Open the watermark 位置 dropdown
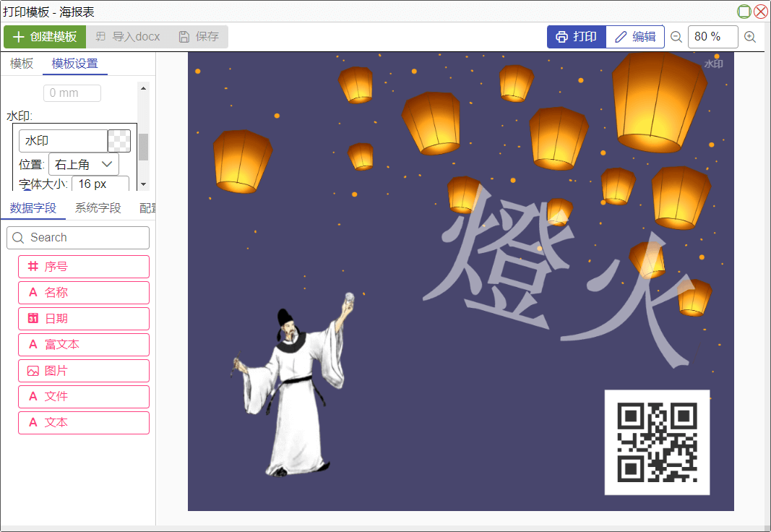 coord(84,164)
